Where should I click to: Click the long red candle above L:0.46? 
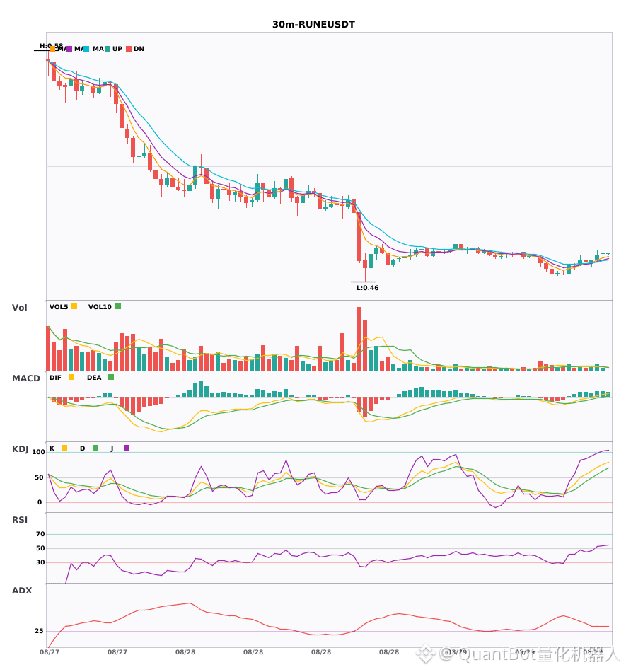pos(359,236)
